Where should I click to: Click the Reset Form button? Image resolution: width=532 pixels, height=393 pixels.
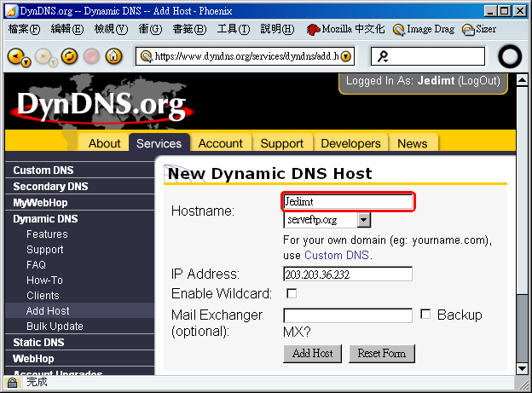(382, 353)
